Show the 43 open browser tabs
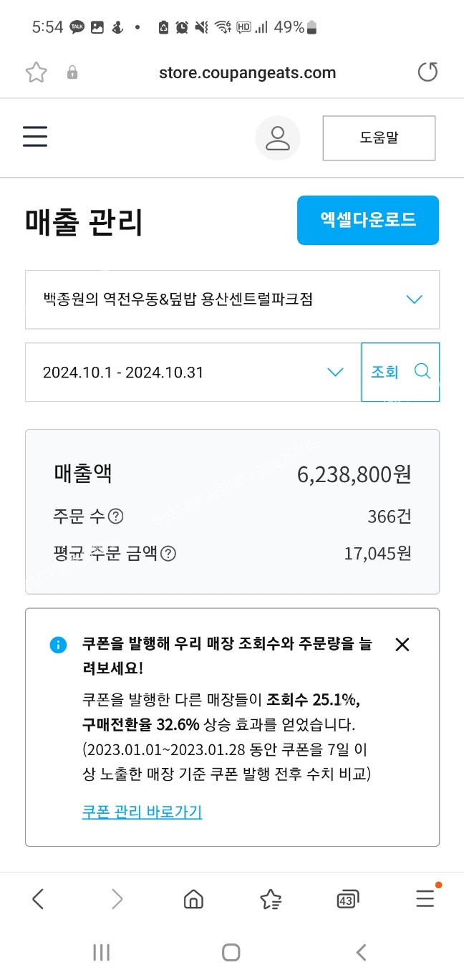The width and height of the screenshot is (464, 980). click(x=347, y=899)
